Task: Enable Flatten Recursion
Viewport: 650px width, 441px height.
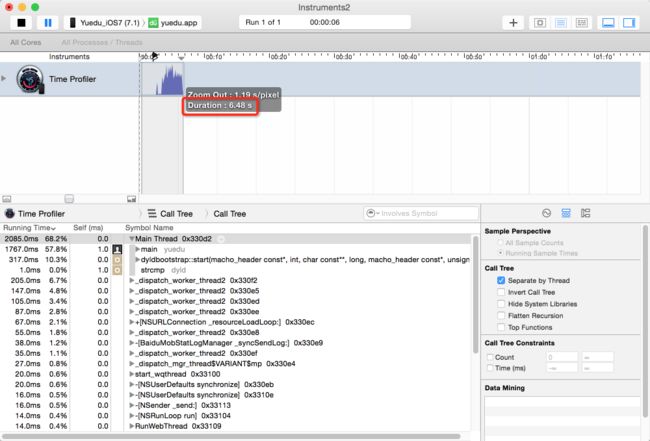Action: pos(501,315)
